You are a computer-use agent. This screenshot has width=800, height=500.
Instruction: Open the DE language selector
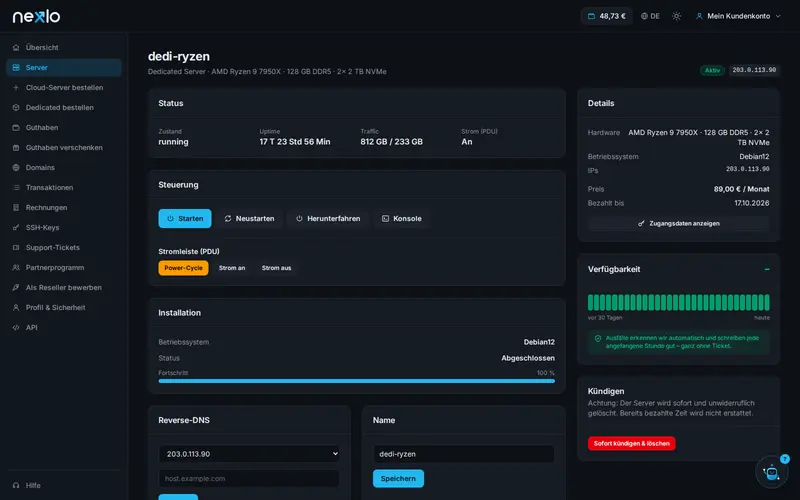click(651, 16)
